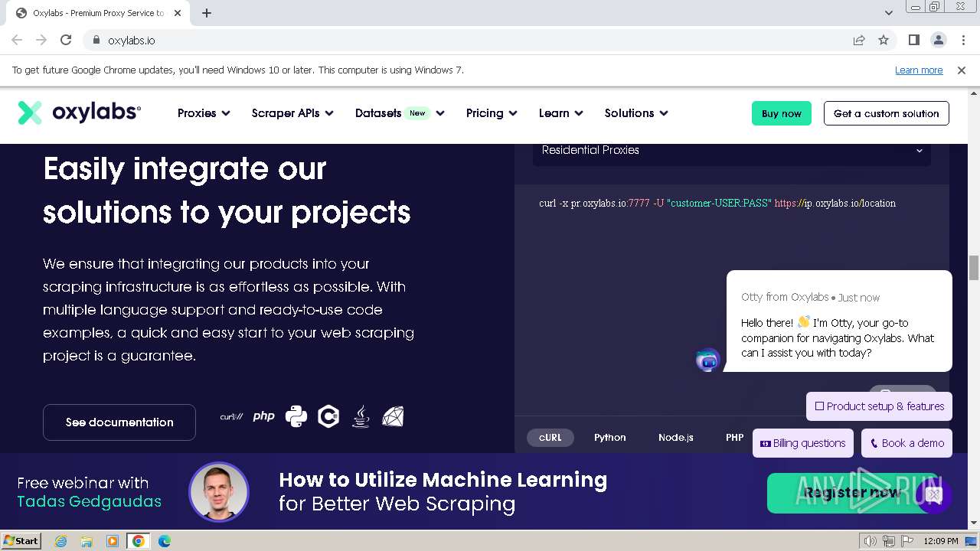Select the PHP code tab
Viewport: 980px width, 551px height.
735,438
